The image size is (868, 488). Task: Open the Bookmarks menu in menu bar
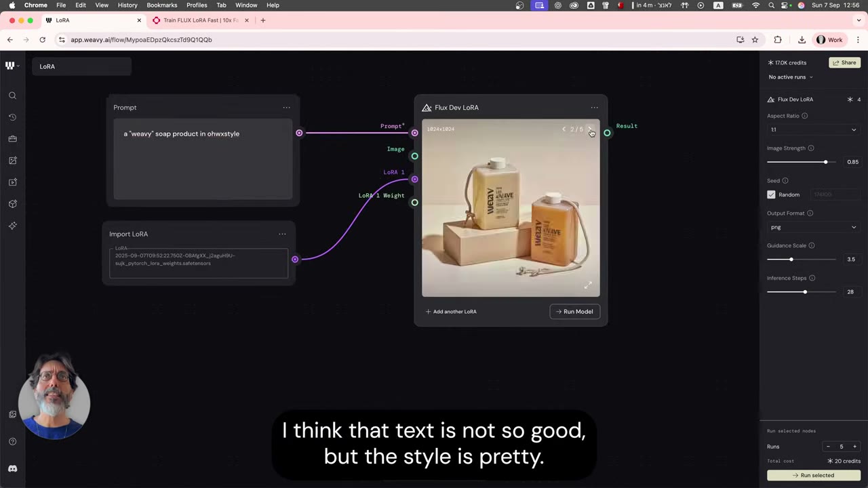point(161,5)
